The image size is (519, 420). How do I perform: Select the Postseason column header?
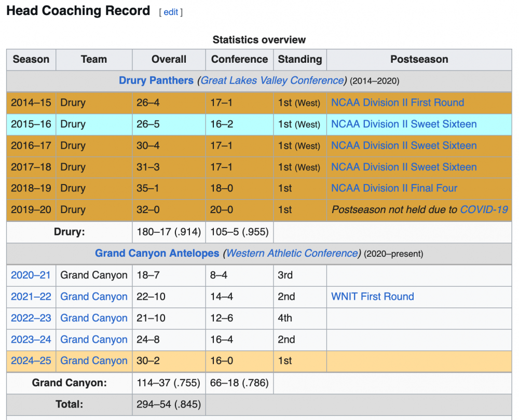pyautogui.click(x=419, y=59)
